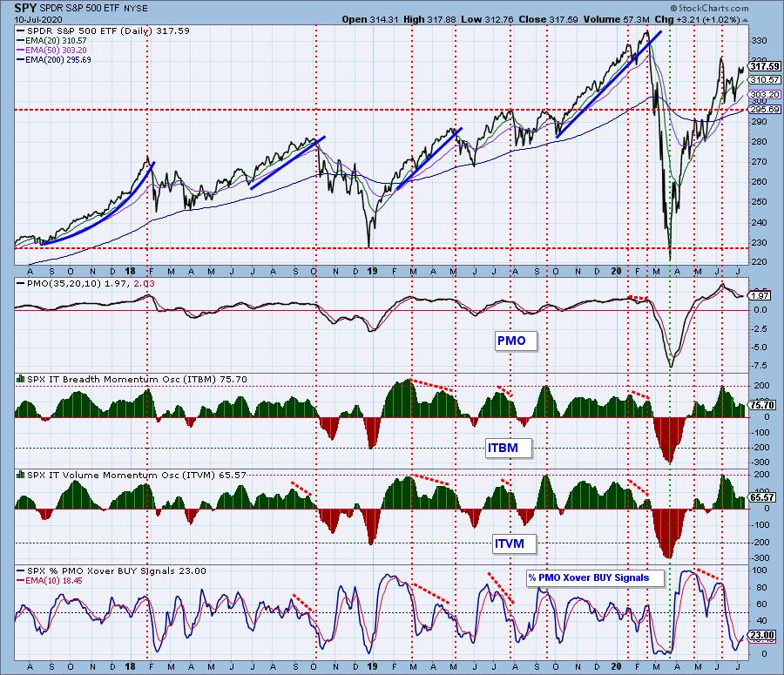Click the -7.5 label on the PMO axis
The image size is (784, 675).
point(760,366)
